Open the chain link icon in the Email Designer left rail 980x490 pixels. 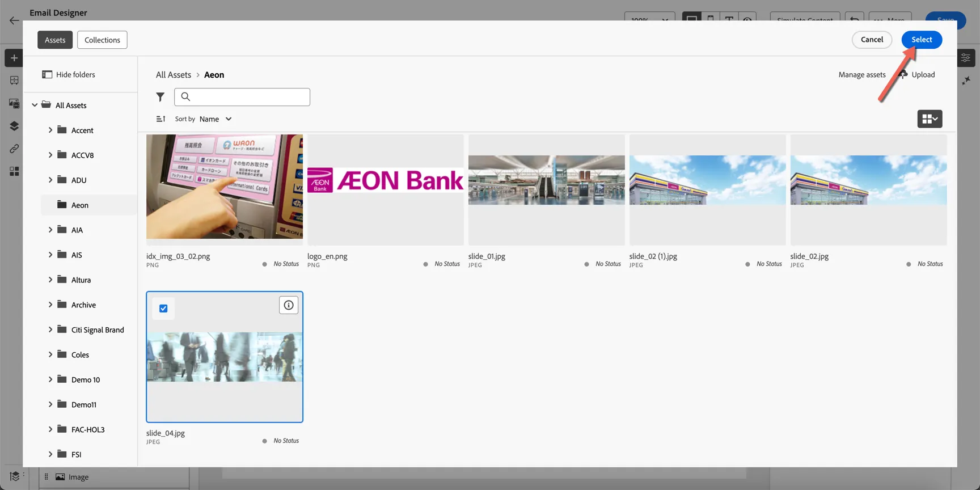coord(14,149)
